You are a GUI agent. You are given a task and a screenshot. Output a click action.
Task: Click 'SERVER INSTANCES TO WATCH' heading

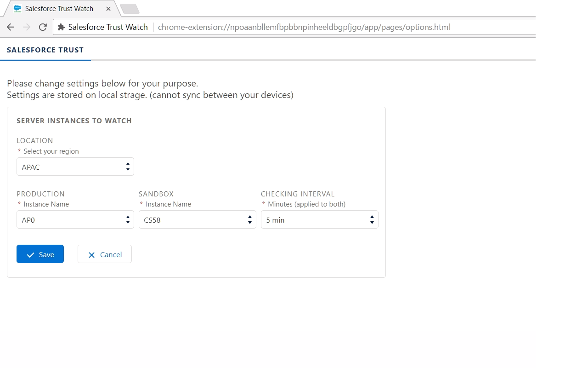click(74, 121)
